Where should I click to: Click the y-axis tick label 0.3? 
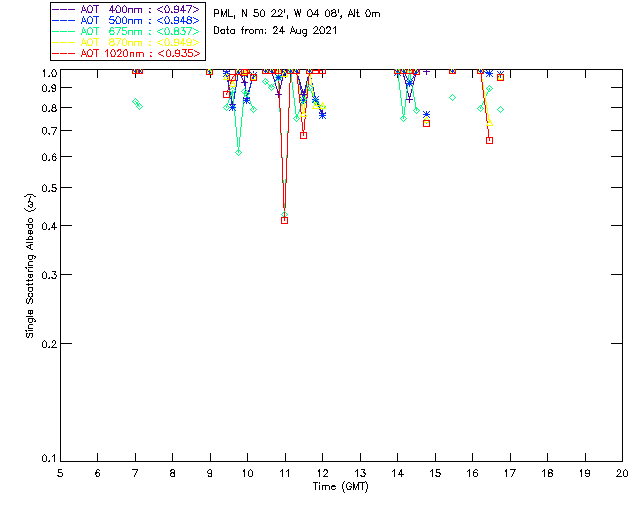coord(49,275)
